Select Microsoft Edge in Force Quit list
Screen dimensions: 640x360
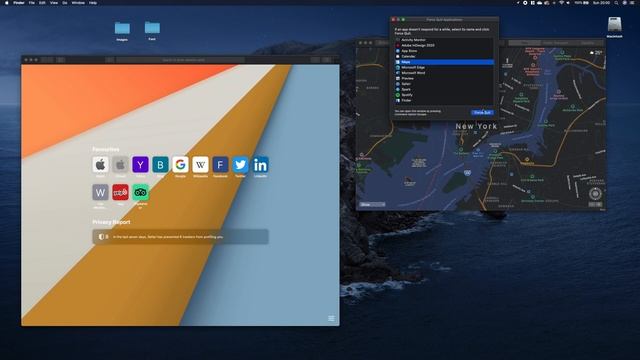pyautogui.click(x=444, y=67)
